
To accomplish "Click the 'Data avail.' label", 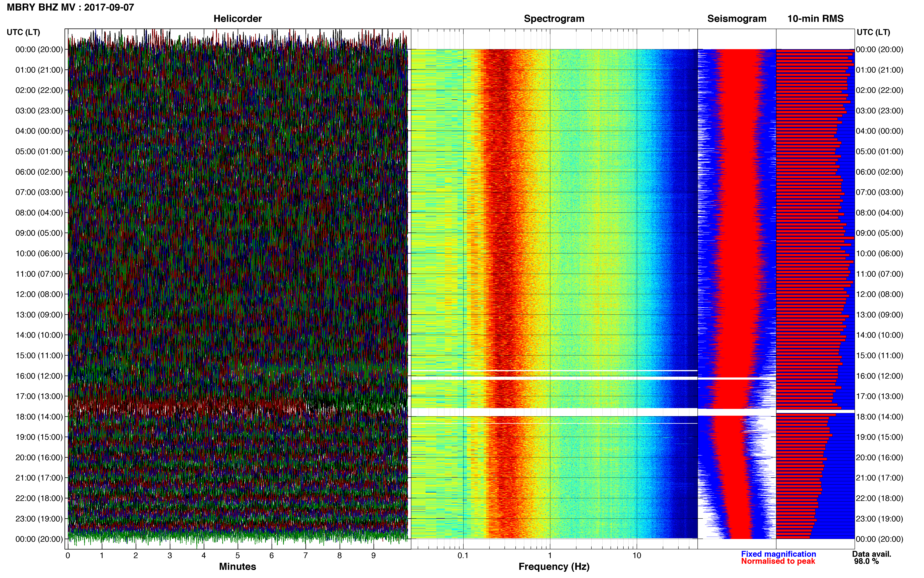I will click(872, 554).
